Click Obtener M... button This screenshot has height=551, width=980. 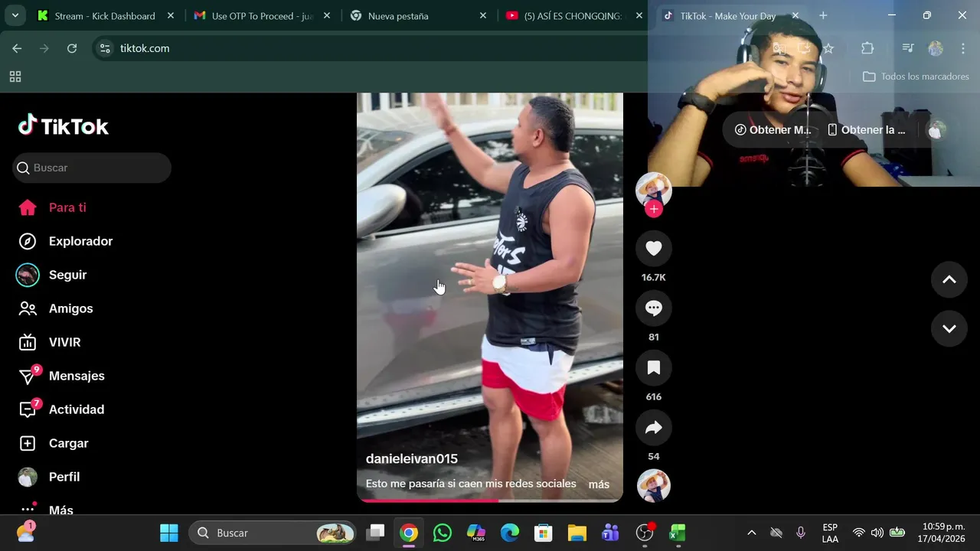tap(773, 130)
